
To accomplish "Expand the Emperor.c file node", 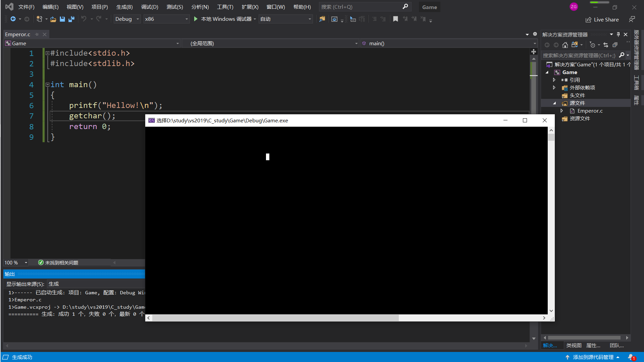I will point(562,111).
